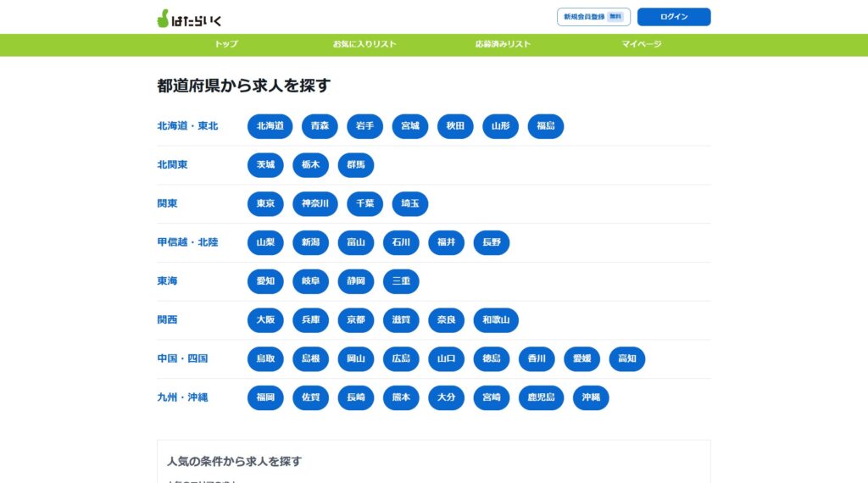The height and width of the screenshot is (483, 868).
Task: Select the 北海道 prefecture button
Action: tap(270, 126)
